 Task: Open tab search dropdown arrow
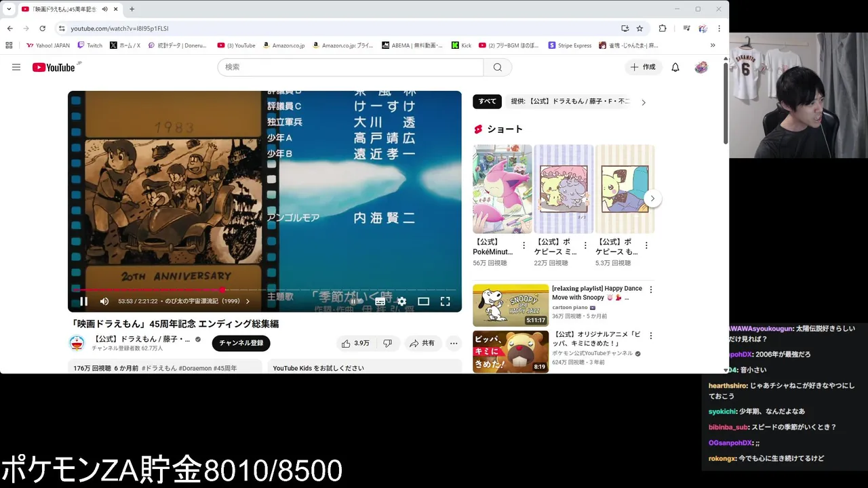[x=9, y=9]
